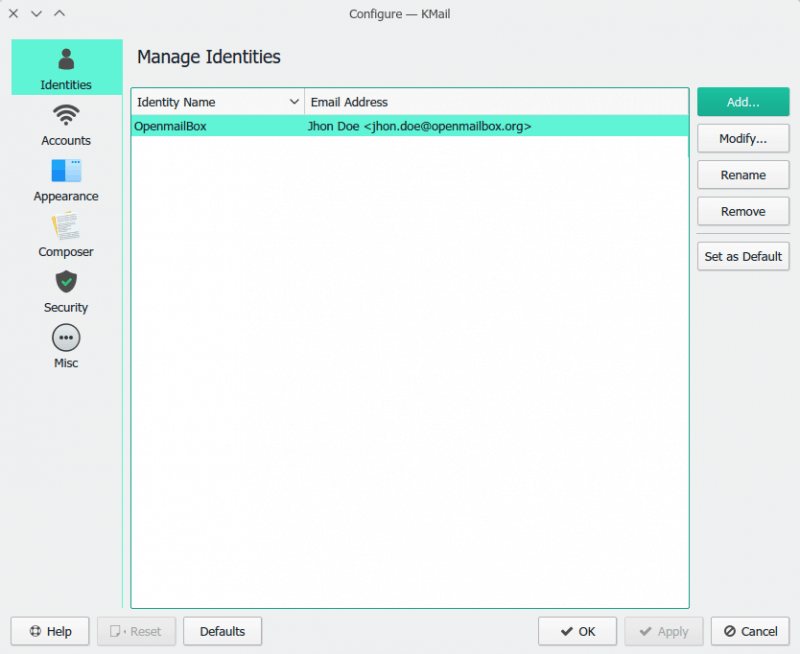
Task: Add a new identity
Action: (743, 101)
